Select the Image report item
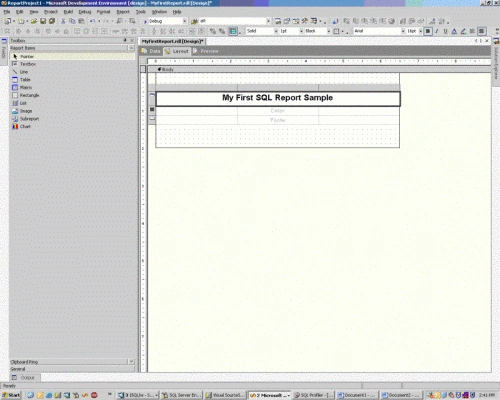Viewport: 500px width, 400px height. pos(72,111)
